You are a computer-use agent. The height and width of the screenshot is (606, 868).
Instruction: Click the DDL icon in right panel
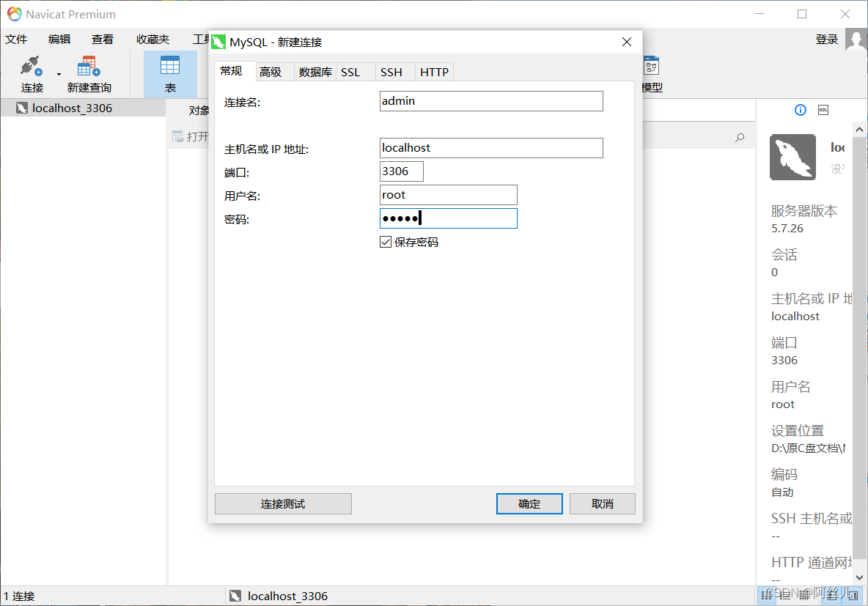(x=823, y=110)
